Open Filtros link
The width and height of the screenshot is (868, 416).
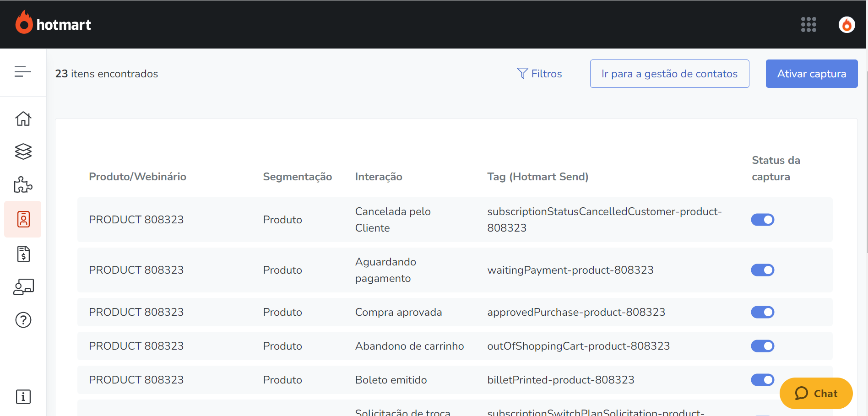[539, 74]
